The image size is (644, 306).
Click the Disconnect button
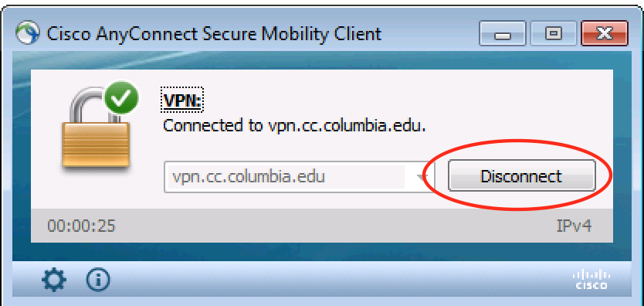pos(521,176)
